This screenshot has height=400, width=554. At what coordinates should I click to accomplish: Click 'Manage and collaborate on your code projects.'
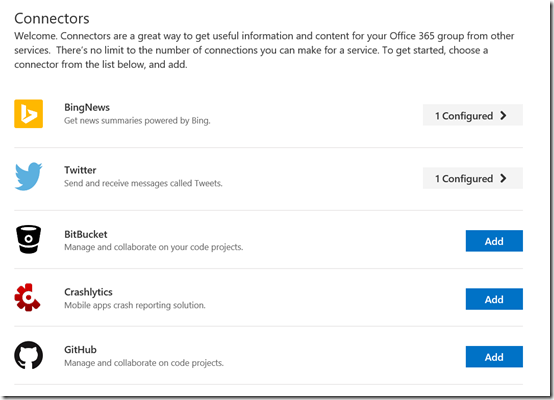click(154, 247)
